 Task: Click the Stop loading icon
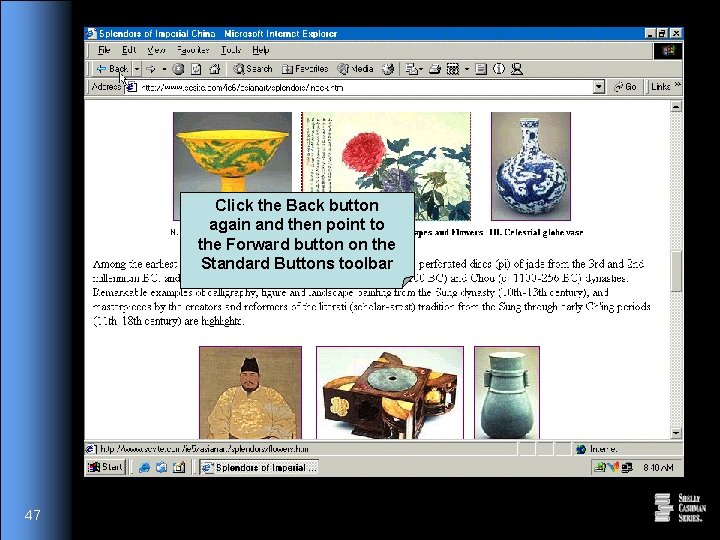[178, 69]
